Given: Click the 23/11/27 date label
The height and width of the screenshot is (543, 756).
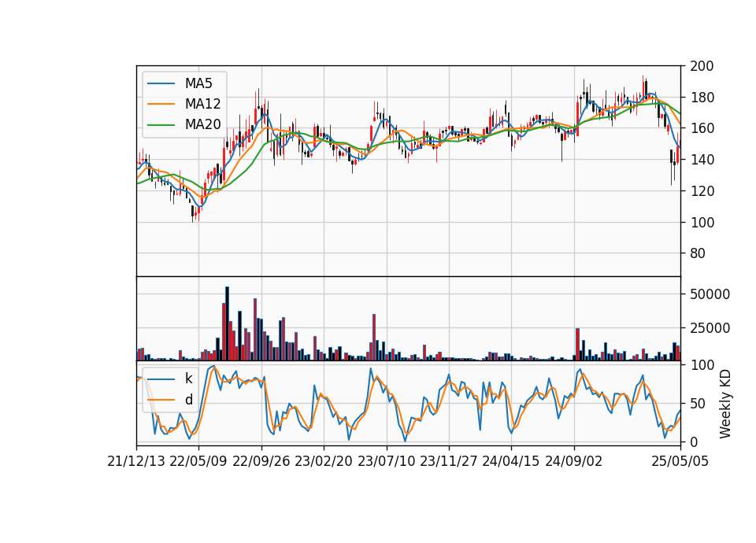Looking at the screenshot, I should coord(448,462).
